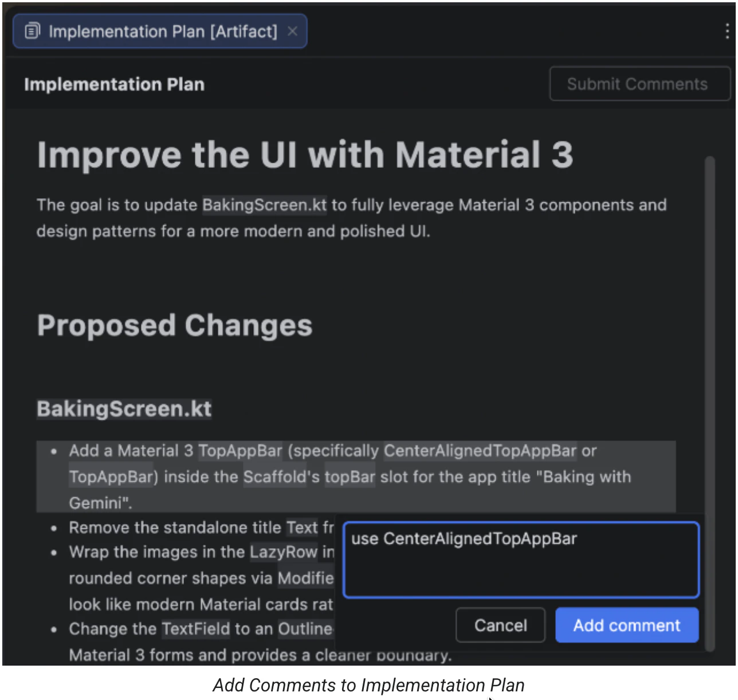Select the Implementation Plan [Artifact] tab

(155, 31)
